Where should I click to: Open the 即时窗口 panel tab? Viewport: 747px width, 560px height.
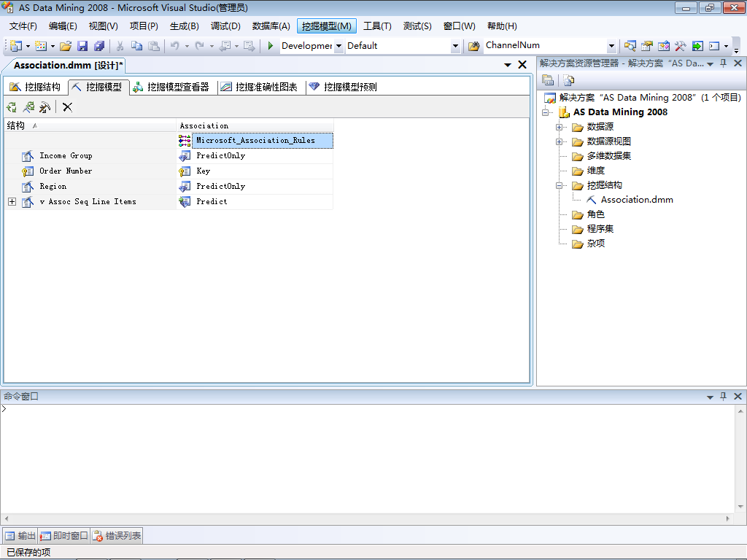coord(64,536)
